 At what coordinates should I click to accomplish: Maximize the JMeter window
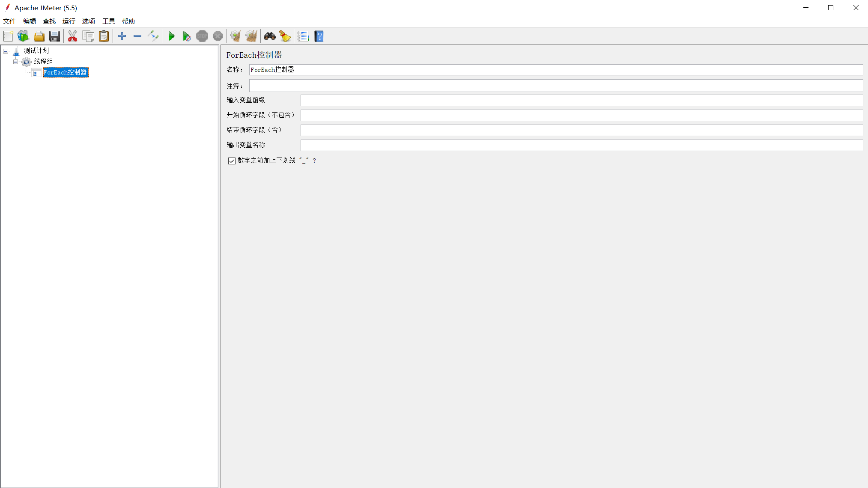tap(831, 8)
